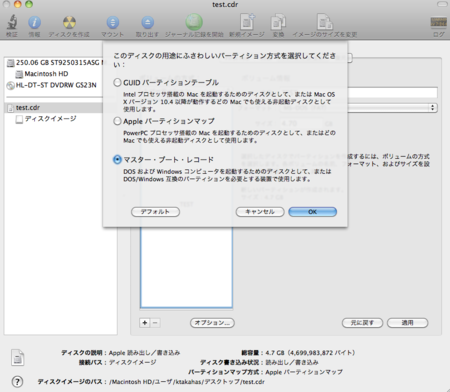450x392 pixels.
Task: Click the Eject (取り出す) toolbar icon
Action: coord(147,22)
